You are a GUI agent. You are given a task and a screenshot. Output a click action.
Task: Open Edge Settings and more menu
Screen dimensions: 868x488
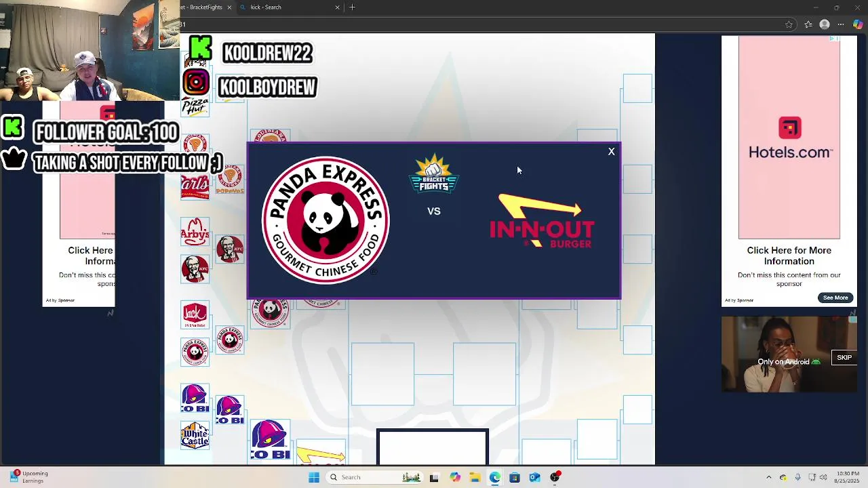point(841,24)
